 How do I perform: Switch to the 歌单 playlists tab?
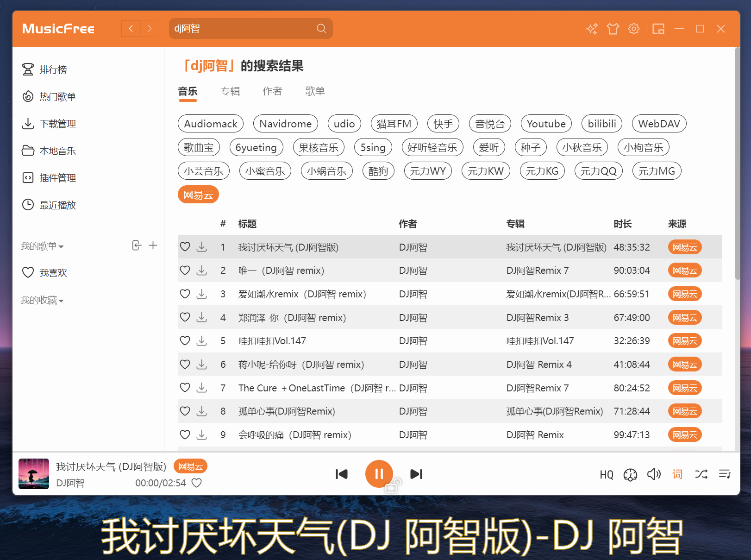tap(315, 91)
